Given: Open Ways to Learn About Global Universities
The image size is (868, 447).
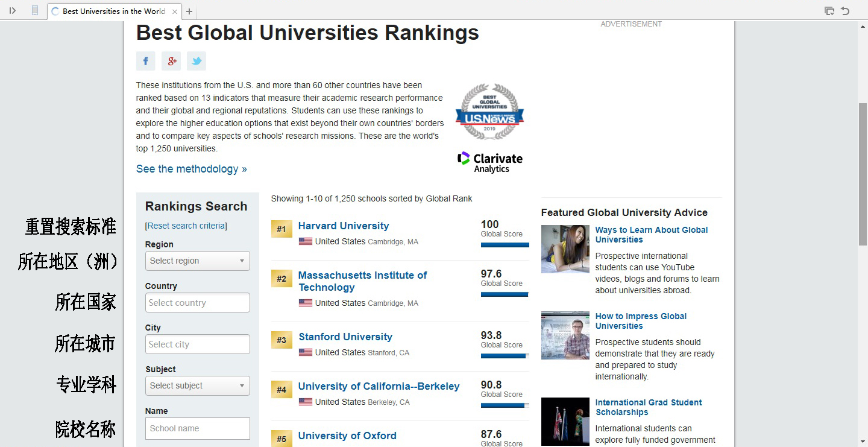Looking at the screenshot, I should 652,235.
